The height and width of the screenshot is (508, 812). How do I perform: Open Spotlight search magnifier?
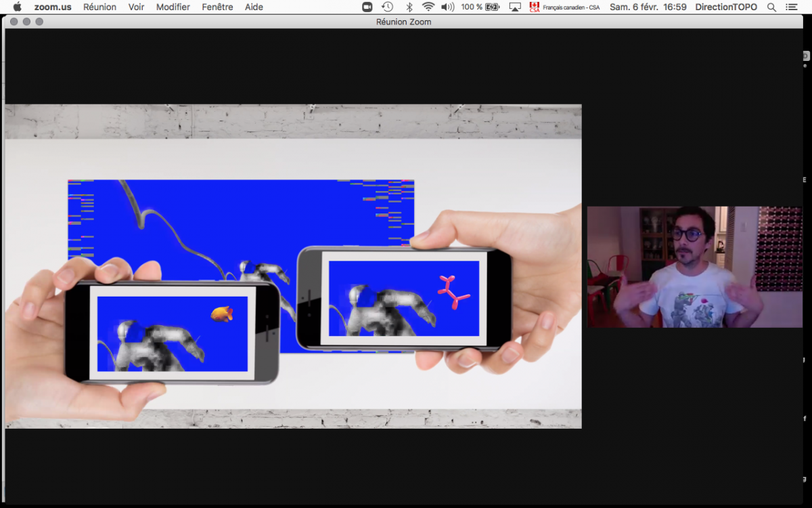[771, 7]
